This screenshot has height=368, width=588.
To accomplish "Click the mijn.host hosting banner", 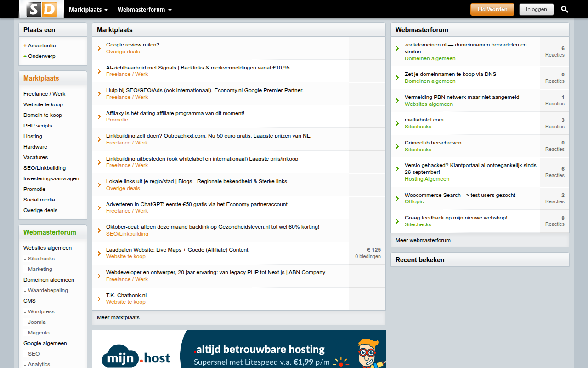I will (x=239, y=349).
